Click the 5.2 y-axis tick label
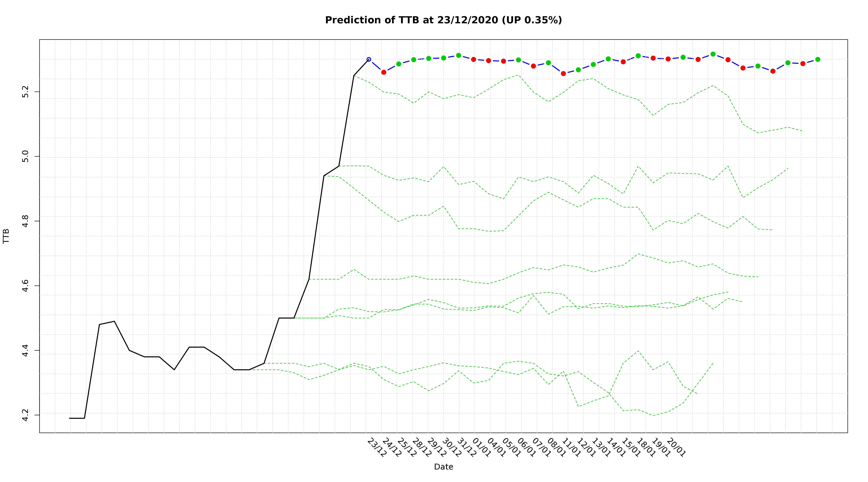The width and height of the screenshot is (868, 482). point(26,92)
